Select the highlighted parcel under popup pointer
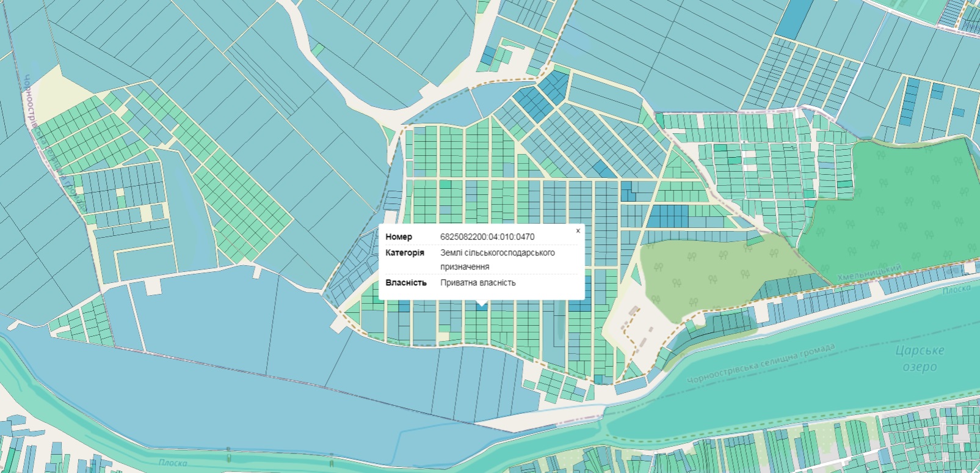This screenshot has width=980, height=473. pyautogui.click(x=482, y=307)
